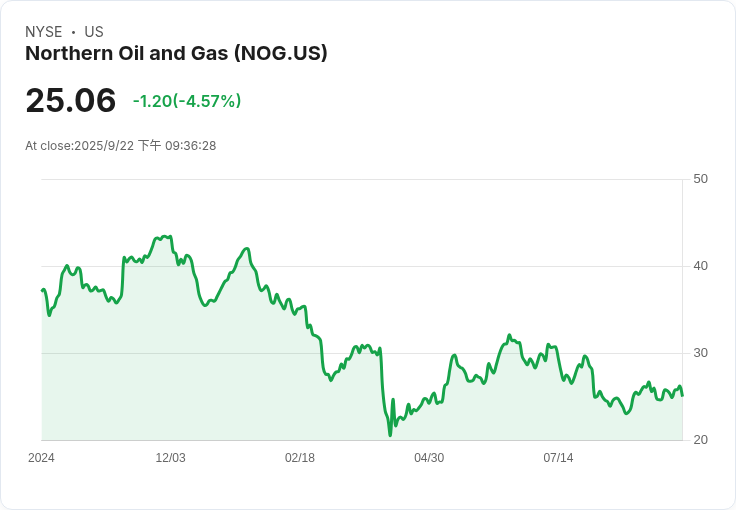Image resolution: width=736 pixels, height=510 pixels.
Task: Click the 04/30 date axis label
Action: click(x=429, y=458)
